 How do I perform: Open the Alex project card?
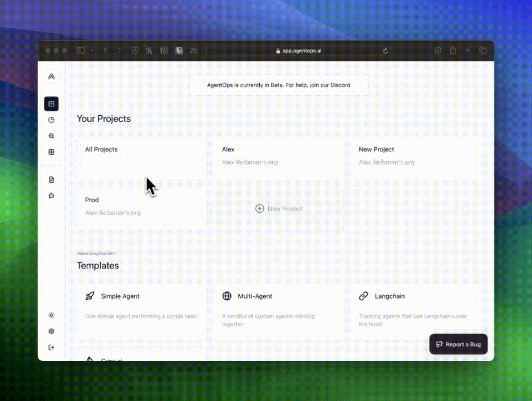(x=279, y=158)
